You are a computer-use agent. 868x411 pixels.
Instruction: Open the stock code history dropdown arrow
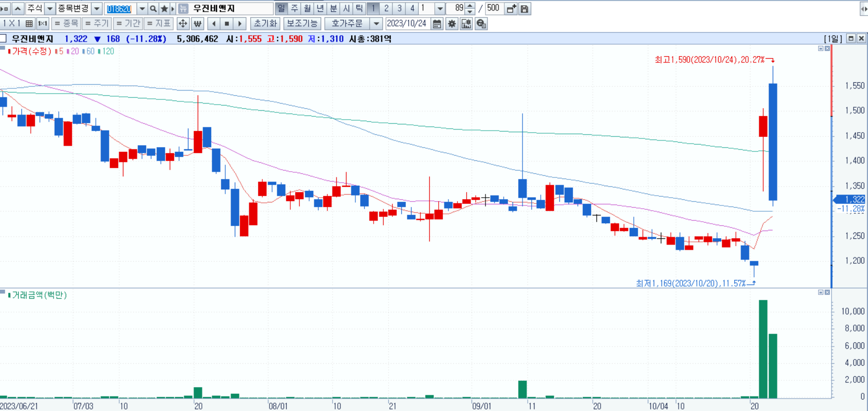pos(142,8)
